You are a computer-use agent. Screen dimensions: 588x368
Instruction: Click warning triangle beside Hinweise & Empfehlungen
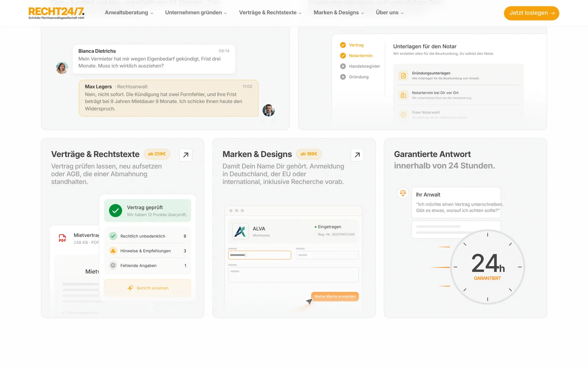pyautogui.click(x=113, y=251)
